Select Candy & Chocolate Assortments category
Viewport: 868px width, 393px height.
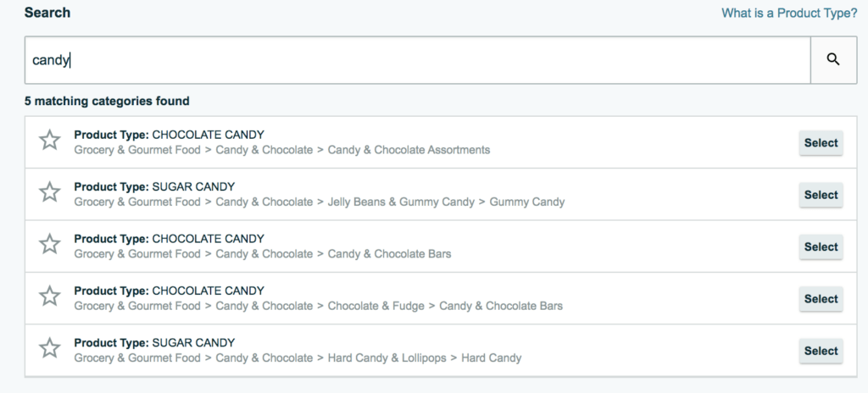tap(821, 143)
